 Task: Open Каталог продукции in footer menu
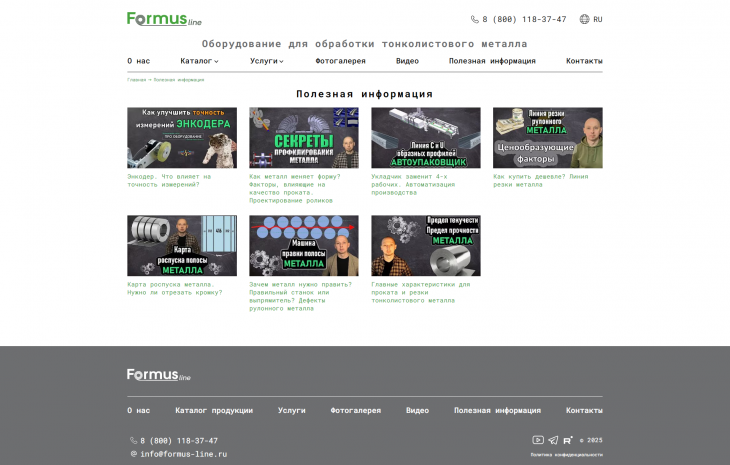(x=214, y=410)
